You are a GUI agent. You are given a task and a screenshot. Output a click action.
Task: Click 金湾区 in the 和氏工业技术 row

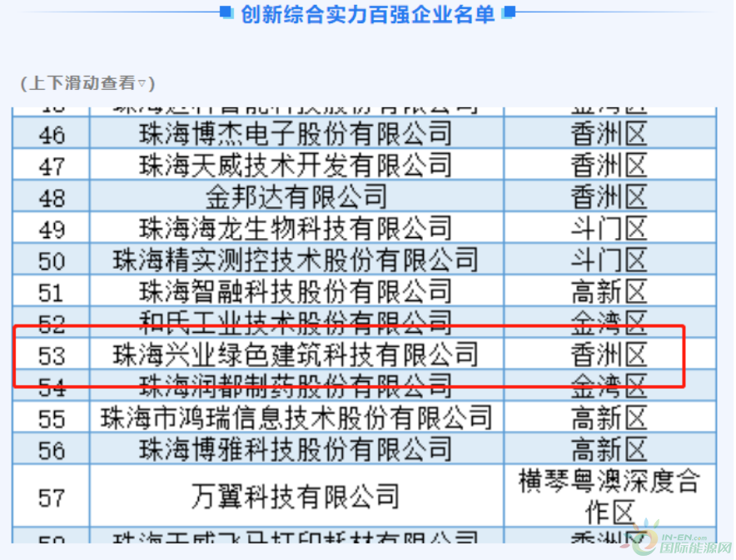609,323
